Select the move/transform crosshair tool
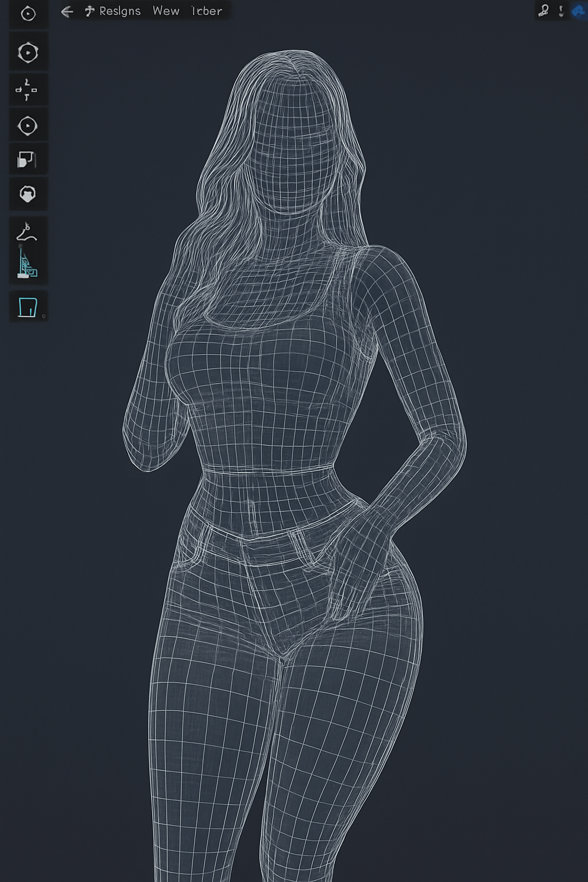Screen dimensions: 588x882 [x=27, y=89]
